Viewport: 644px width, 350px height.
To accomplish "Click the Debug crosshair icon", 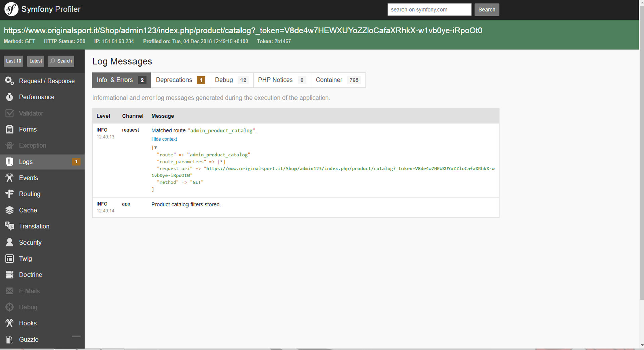I will pos(9,307).
